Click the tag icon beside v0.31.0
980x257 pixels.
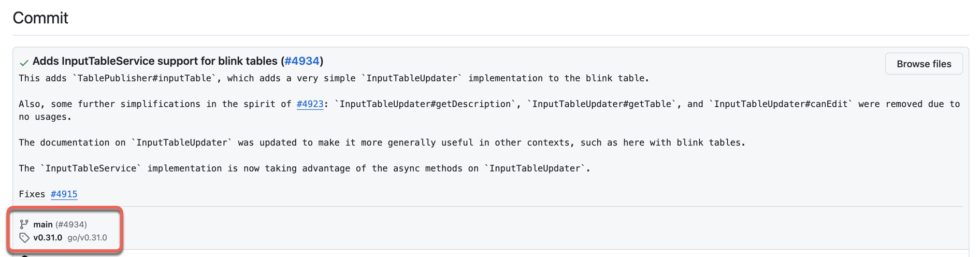pos(24,238)
